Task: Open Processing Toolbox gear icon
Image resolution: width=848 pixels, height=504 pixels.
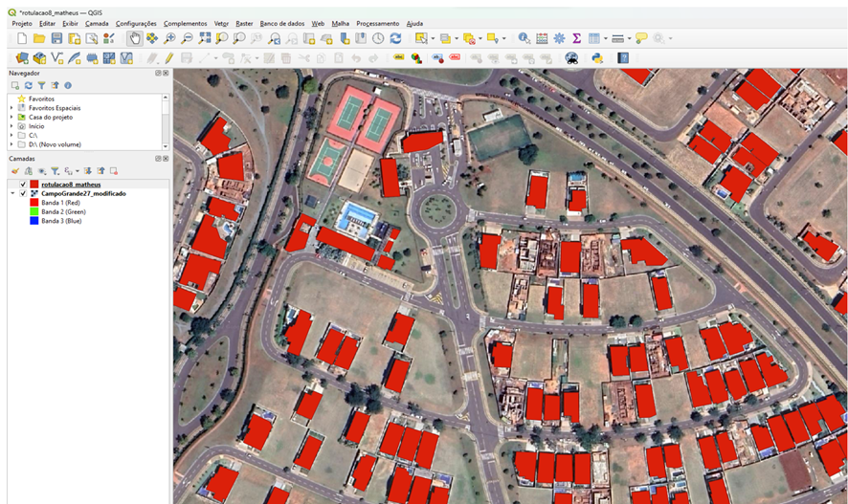Action: (x=559, y=38)
